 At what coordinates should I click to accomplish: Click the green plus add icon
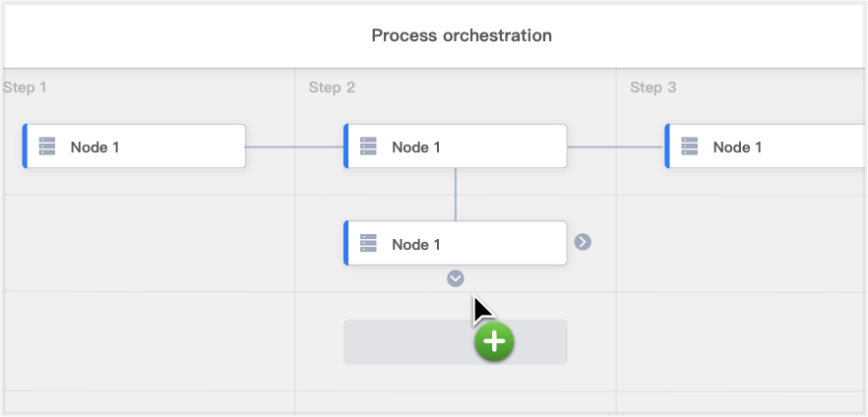[x=494, y=341]
